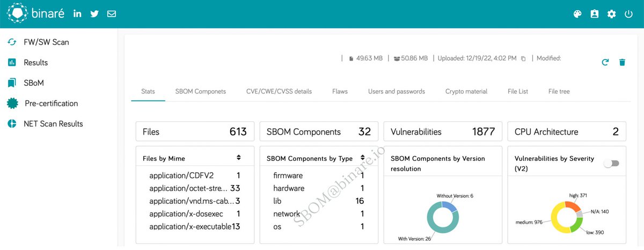Select application/octet-stre... row

tap(195, 188)
